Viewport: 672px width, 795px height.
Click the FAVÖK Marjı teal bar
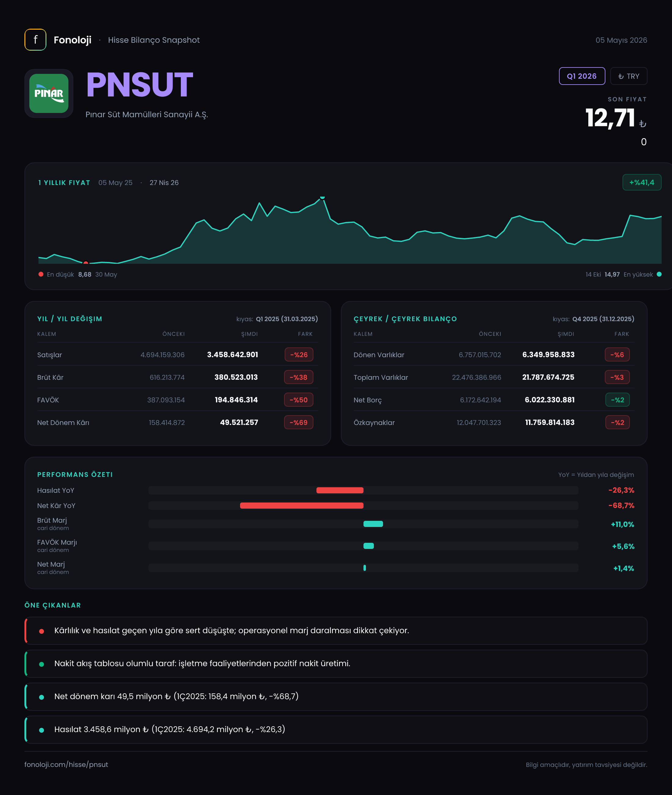(369, 546)
